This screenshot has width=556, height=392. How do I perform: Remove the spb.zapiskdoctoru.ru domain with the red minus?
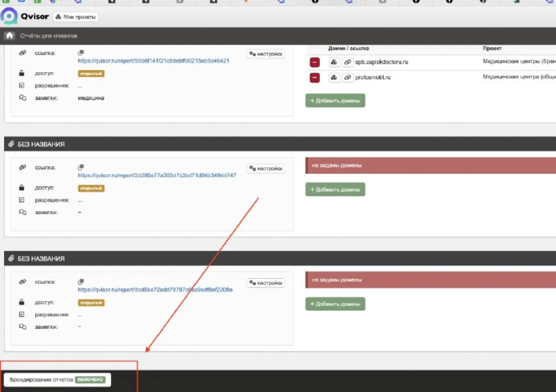tap(314, 63)
